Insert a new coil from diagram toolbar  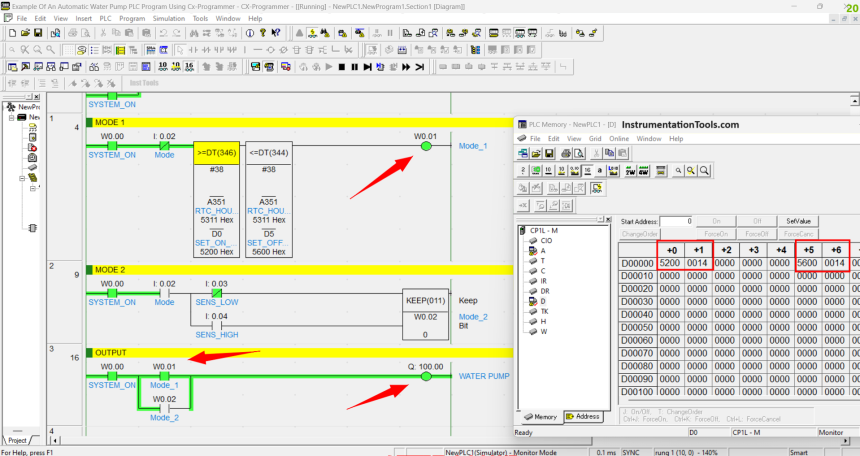270,50
